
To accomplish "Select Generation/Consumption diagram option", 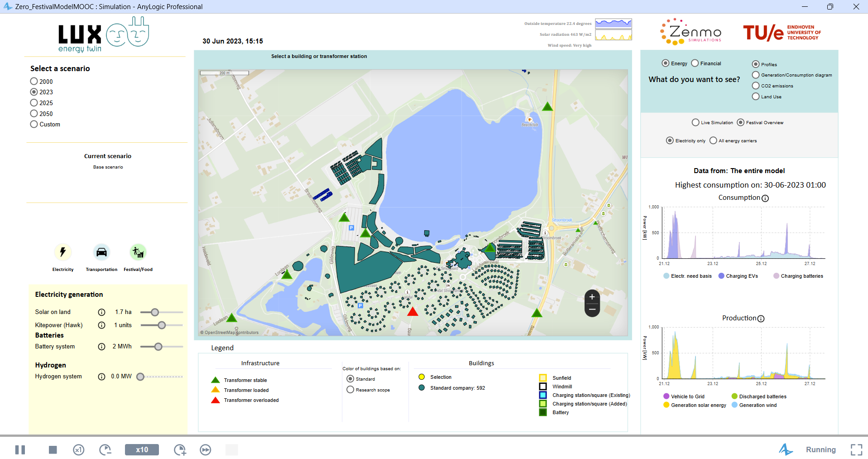I will tap(756, 75).
